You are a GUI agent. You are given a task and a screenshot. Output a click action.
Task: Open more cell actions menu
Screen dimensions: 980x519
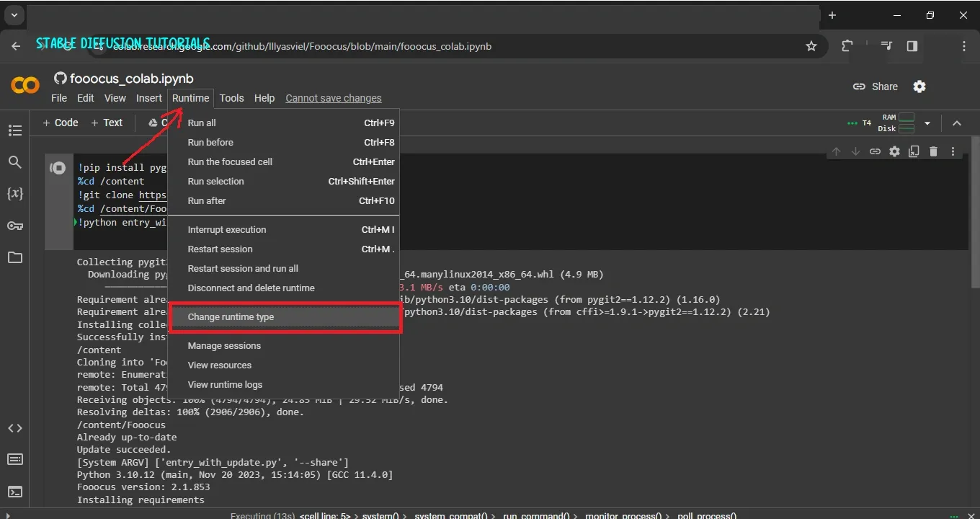pos(953,151)
